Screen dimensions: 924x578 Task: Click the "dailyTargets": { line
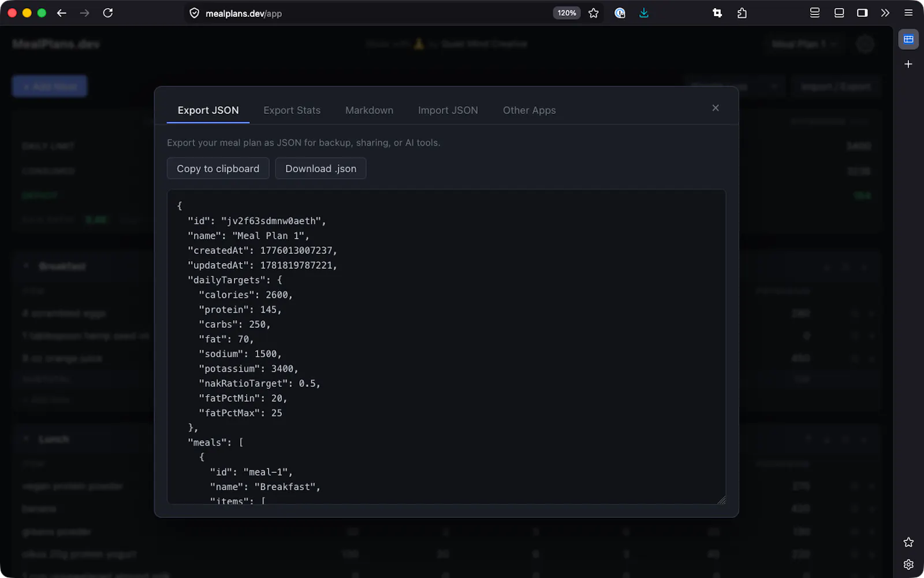(235, 280)
